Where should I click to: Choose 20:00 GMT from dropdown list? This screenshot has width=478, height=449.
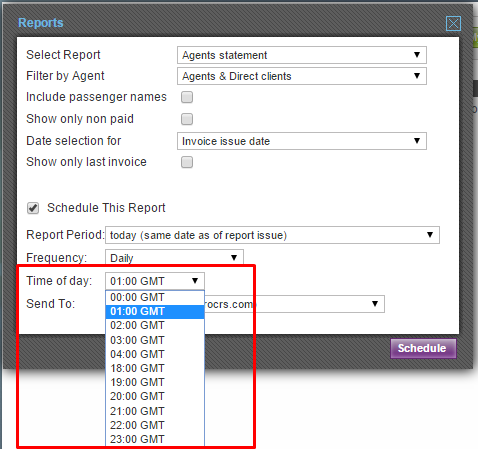(155, 396)
